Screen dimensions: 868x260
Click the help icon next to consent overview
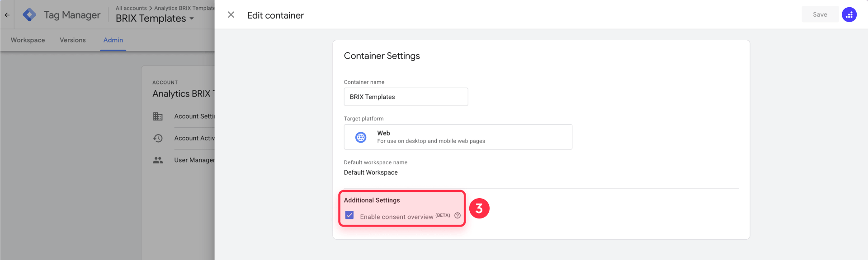458,216
